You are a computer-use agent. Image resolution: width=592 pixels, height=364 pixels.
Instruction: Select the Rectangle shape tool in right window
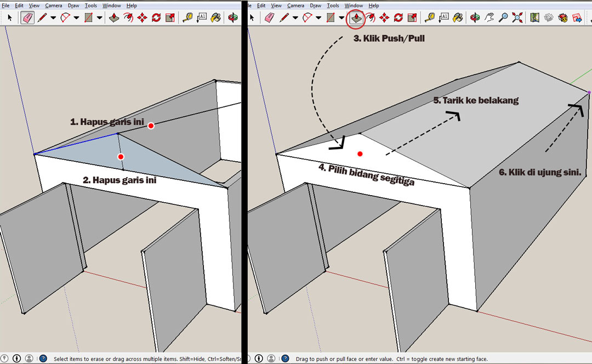click(x=331, y=18)
